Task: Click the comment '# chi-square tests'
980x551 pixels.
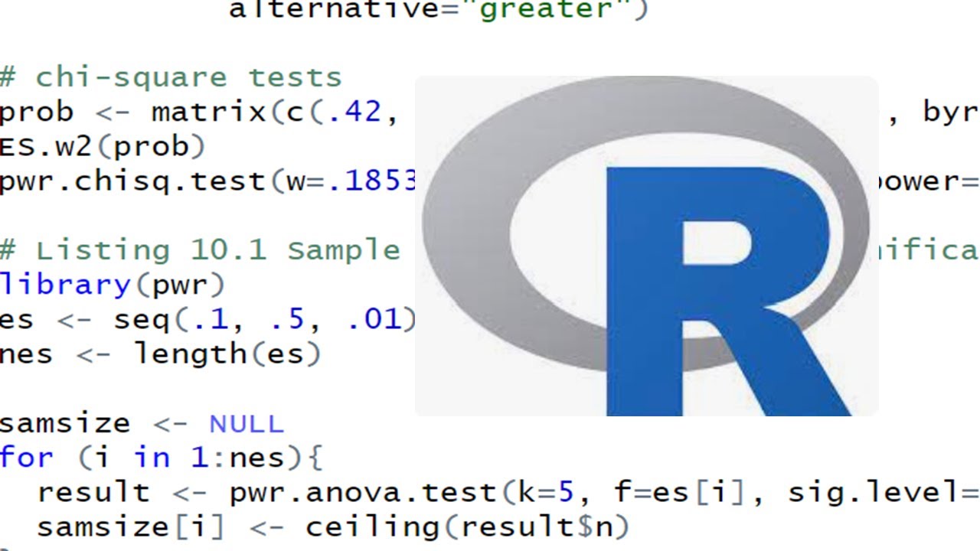Action: point(171,77)
